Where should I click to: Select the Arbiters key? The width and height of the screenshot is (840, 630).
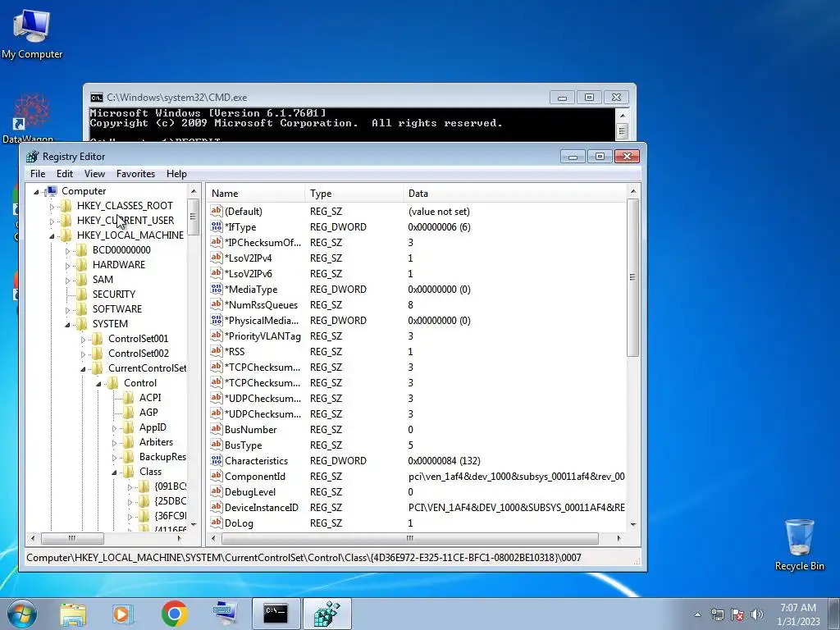(156, 442)
